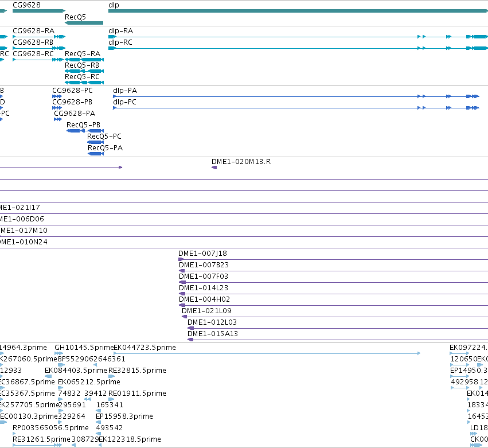The image size is (488, 448).
Task: Click EST feature 39412
Action: point(88,399)
